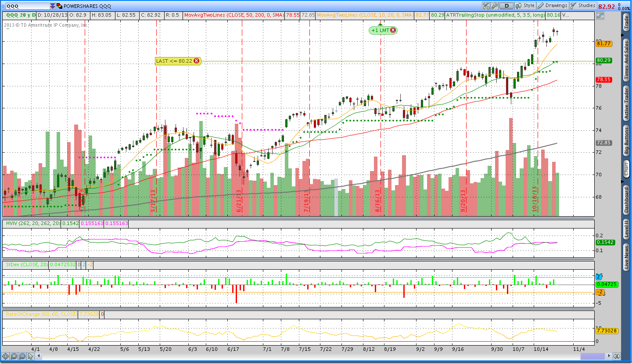Viewport: 632px width, 364px height.
Task: Switch to the Dashboard side tab
Action: [x=626, y=200]
